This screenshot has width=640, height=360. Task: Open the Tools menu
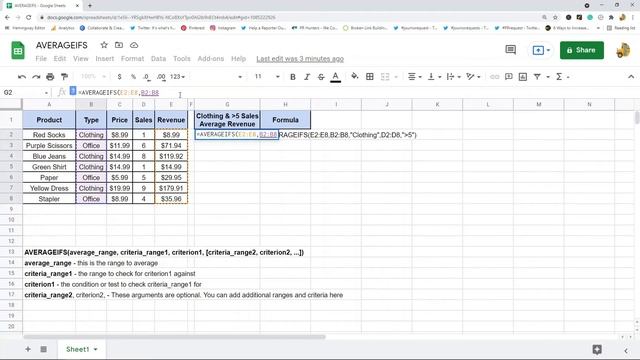(x=182, y=59)
